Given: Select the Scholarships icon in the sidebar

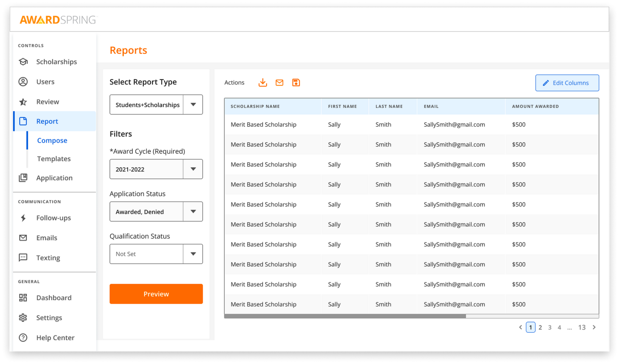Looking at the screenshot, I should click(x=23, y=62).
